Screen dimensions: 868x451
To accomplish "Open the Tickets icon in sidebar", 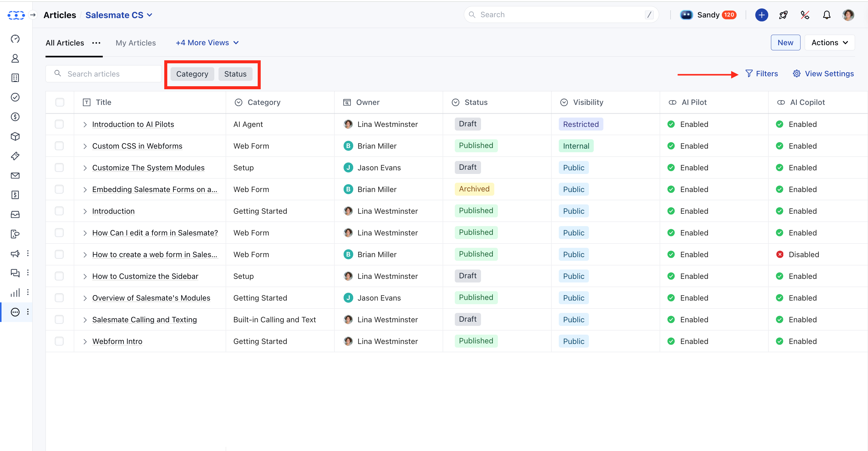I will (x=15, y=156).
